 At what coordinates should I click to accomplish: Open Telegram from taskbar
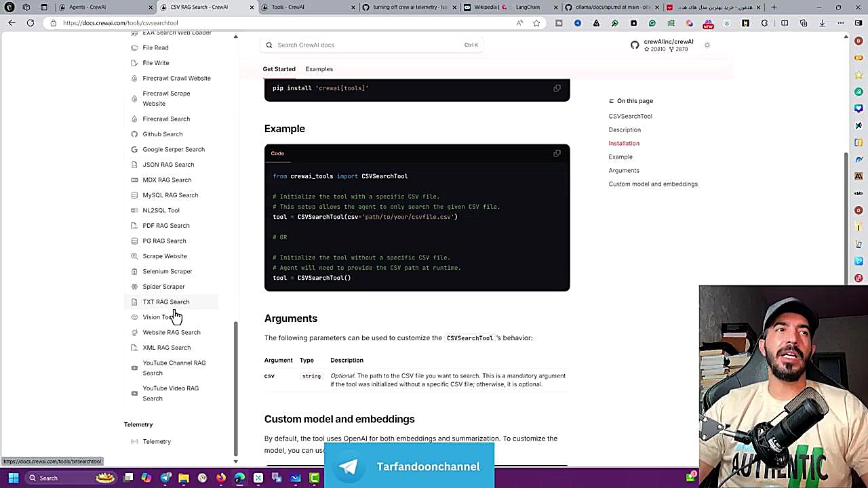(x=165, y=478)
